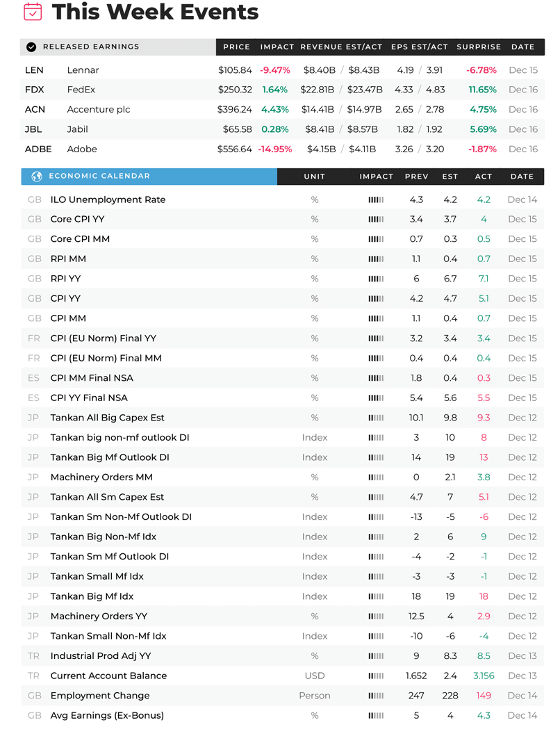Screen dimensions: 560x743
Task: Click the PRICE column header in earnings table
Action: (236, 47)
